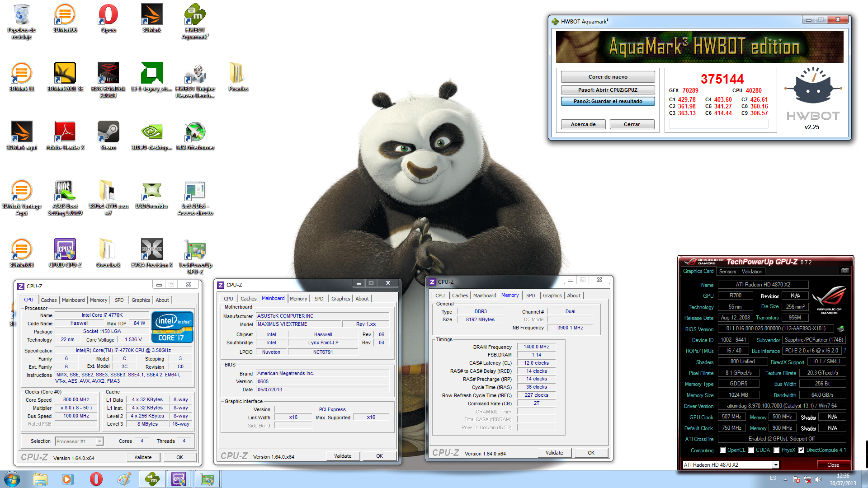
Task: Open the 3DMark06 desktop shortcut
Action: click(x=65, y=19)
